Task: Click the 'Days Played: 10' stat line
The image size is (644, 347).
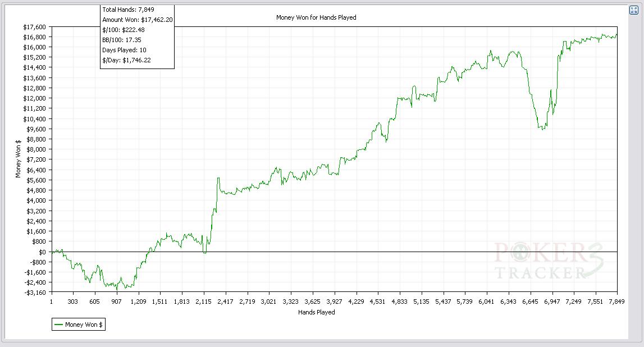Action: coord(124,50)
